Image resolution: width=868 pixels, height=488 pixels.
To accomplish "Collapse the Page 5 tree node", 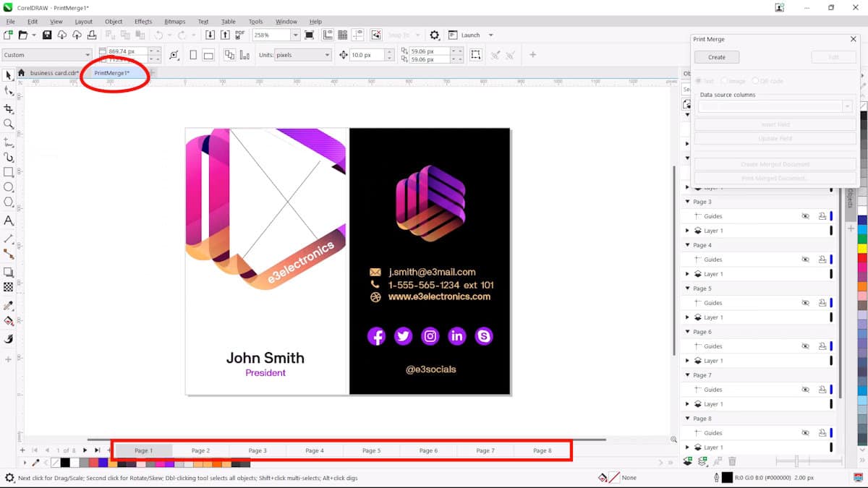I will tap(688, 288).
